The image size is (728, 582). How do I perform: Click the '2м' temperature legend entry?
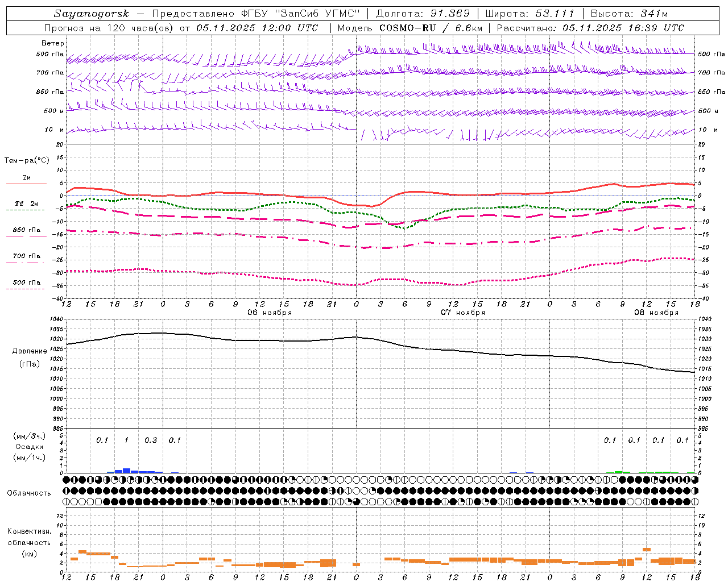pos(27,177)
